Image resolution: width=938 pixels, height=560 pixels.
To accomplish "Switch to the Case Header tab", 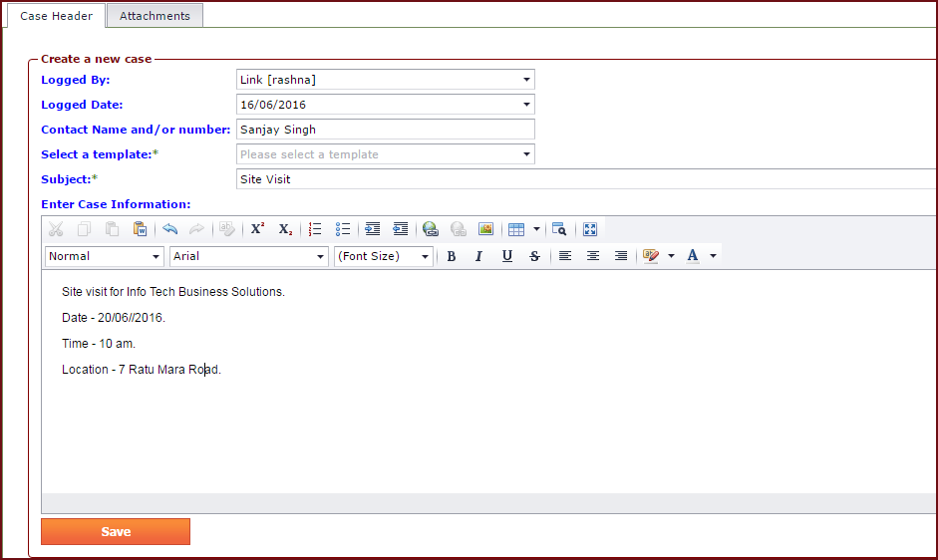I will (x=56, y=16).
